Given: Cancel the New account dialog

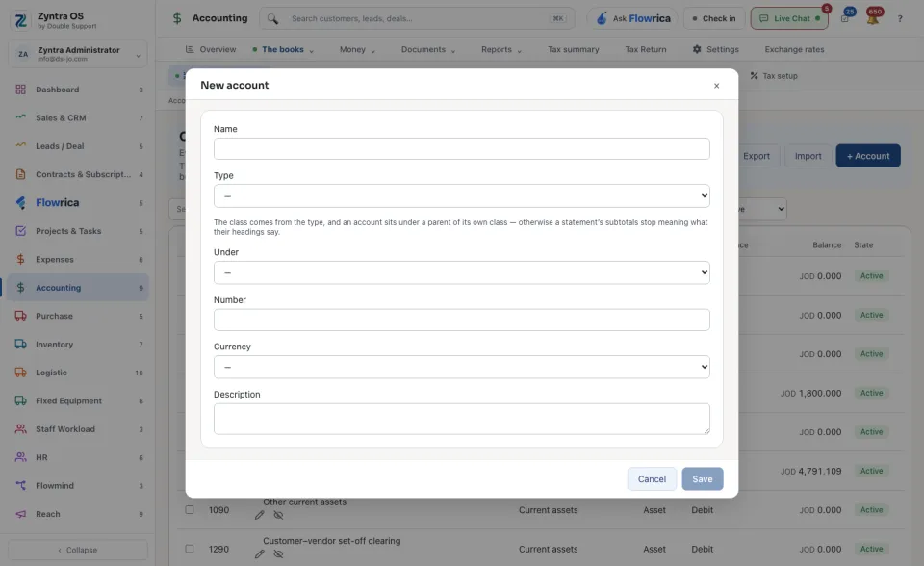Looking at the screenshot, I should (x=652, y=478).
